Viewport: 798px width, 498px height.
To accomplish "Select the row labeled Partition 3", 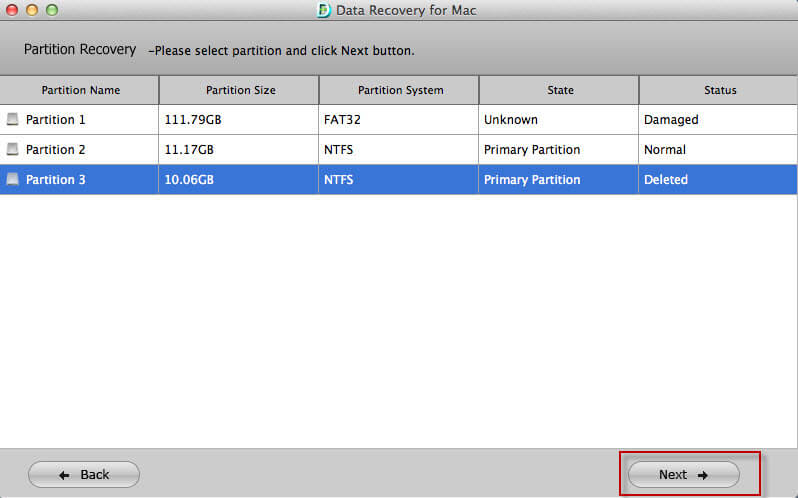I will [x=398, y=180].
